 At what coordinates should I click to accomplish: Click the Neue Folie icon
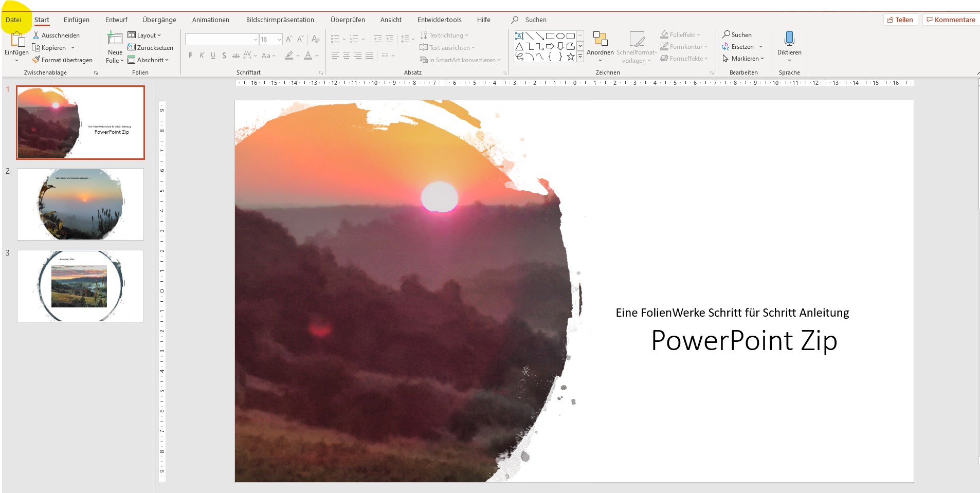[115, 38]
